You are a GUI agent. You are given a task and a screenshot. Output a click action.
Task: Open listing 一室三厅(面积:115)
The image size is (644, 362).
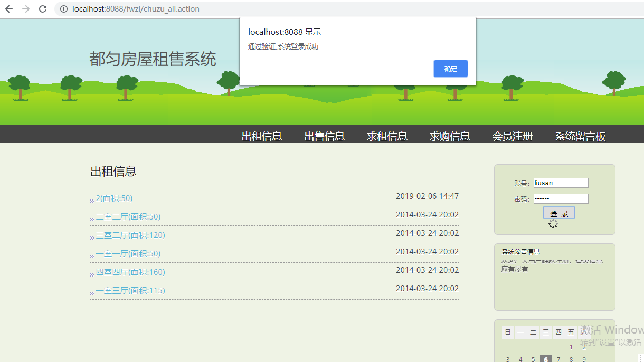click(130, 291)
